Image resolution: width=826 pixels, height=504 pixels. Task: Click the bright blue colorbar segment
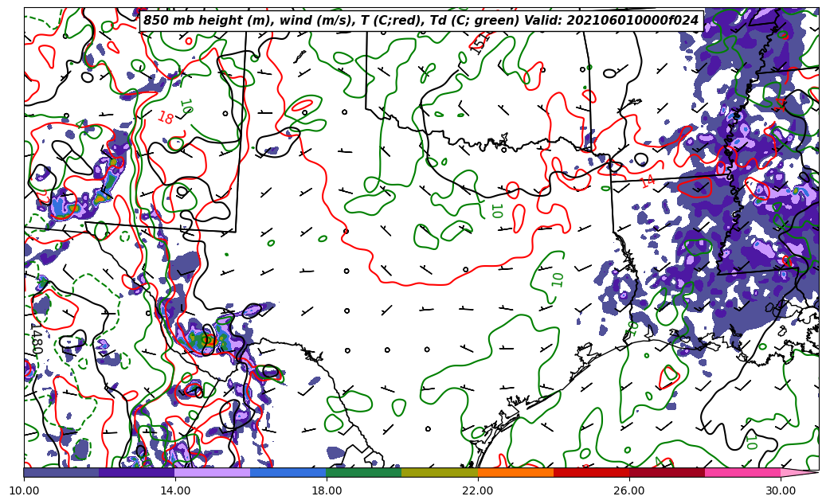pyautogui.click(x=288, y=472)
